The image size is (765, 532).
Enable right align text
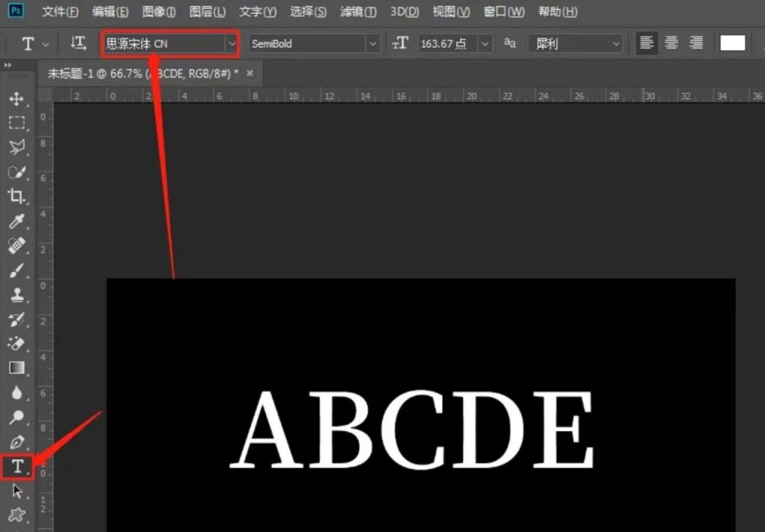pos(696,43)
